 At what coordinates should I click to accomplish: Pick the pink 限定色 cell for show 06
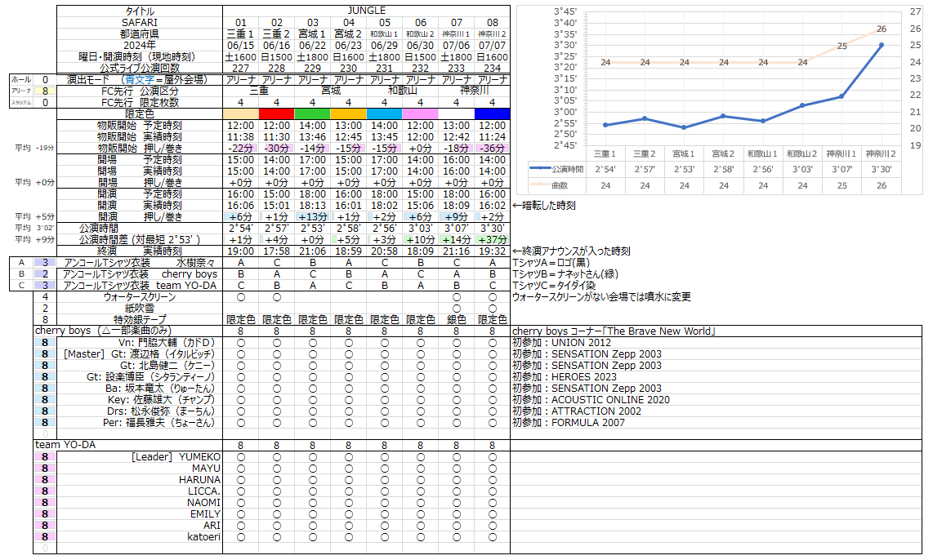(x=420, y=113)
